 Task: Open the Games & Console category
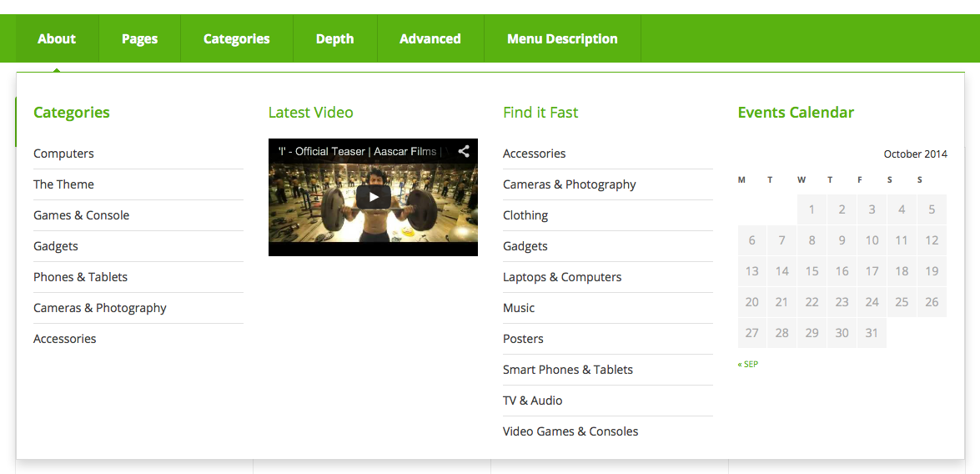pos(81,215)
